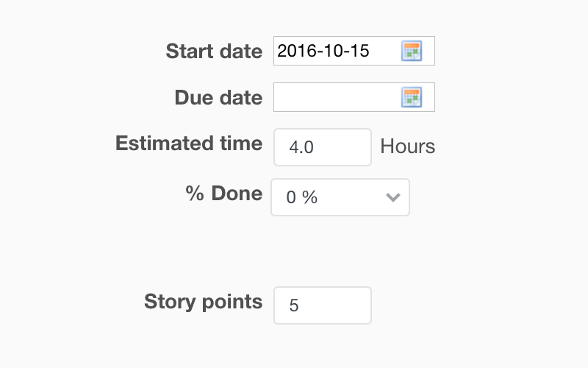Open the Start date calendar picker
This screenshot has height=368, width=588.
pos(411,51)
